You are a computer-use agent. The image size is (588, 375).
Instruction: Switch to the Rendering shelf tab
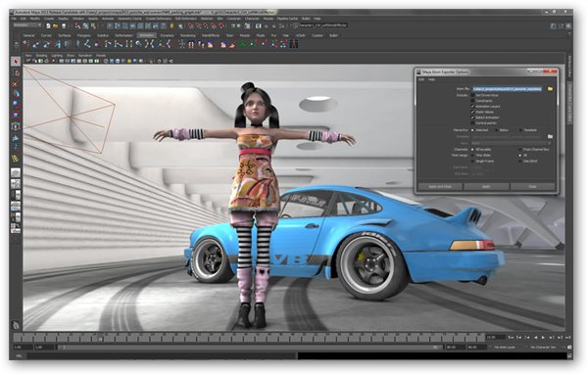188,35
